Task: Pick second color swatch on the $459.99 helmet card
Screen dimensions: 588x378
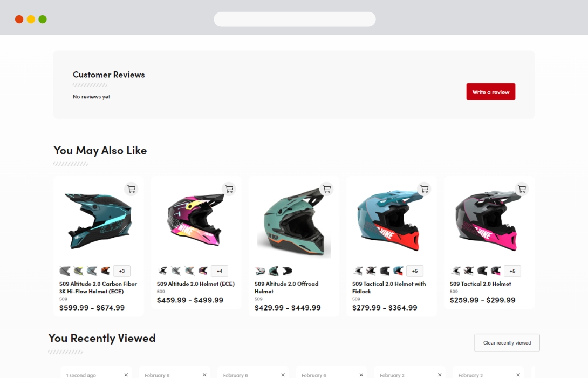Action: [176, 271]
